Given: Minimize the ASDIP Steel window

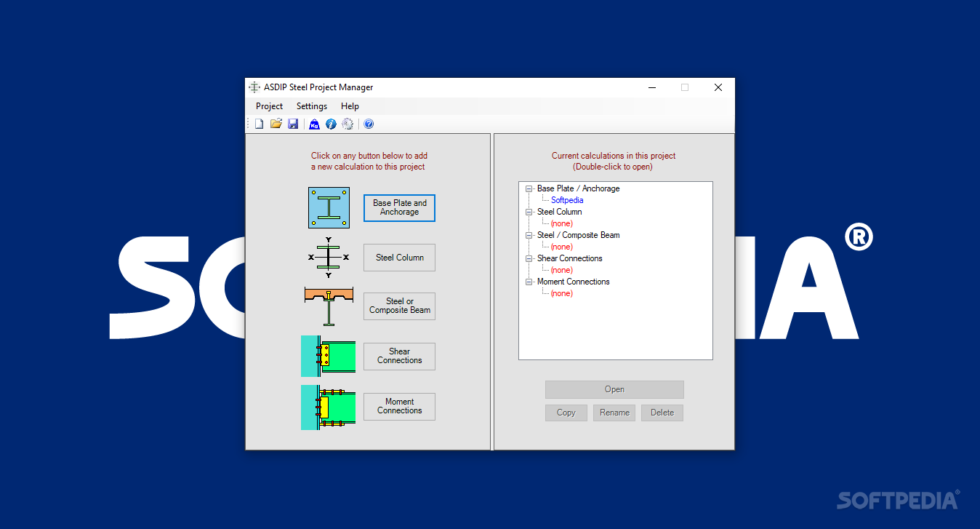Looking at the screenshot, I should (651, 87).
